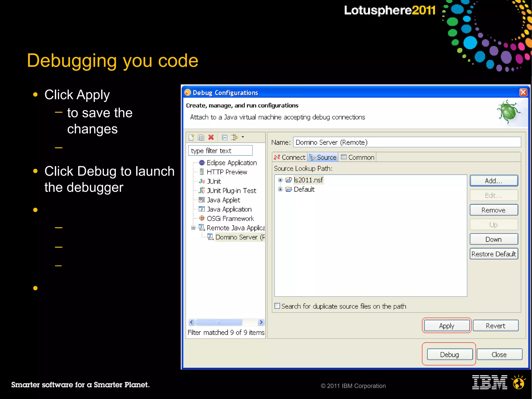Select OSGi Framework configuration type
Screen dimensions: 532x399
tap(230, 219)
